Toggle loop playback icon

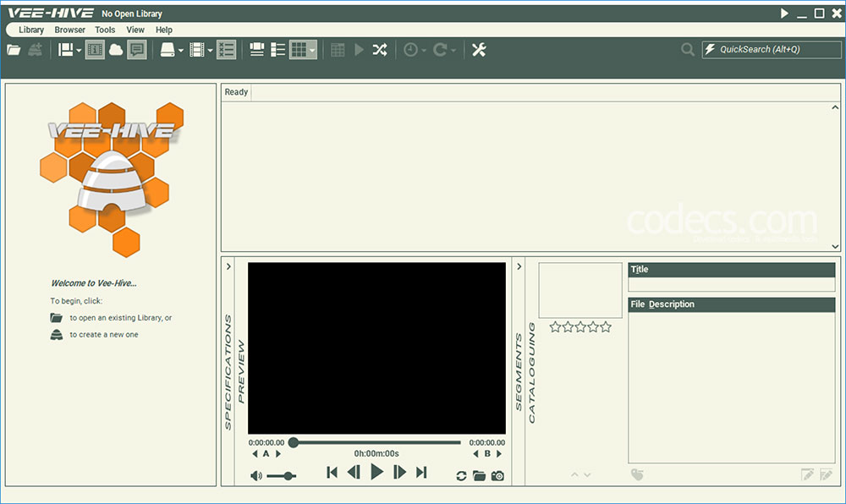coord(461,476)
